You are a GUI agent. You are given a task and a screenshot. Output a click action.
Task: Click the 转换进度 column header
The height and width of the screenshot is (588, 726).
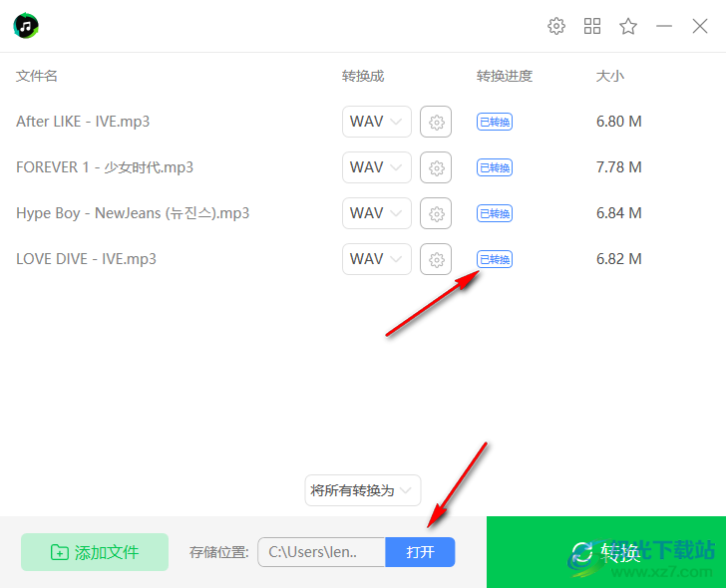505,76
